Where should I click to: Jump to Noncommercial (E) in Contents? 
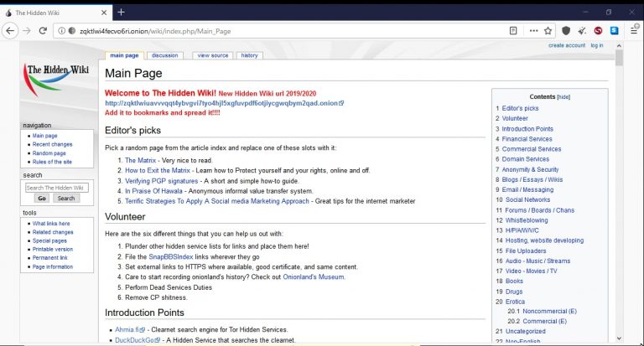[x=549, y=312]
